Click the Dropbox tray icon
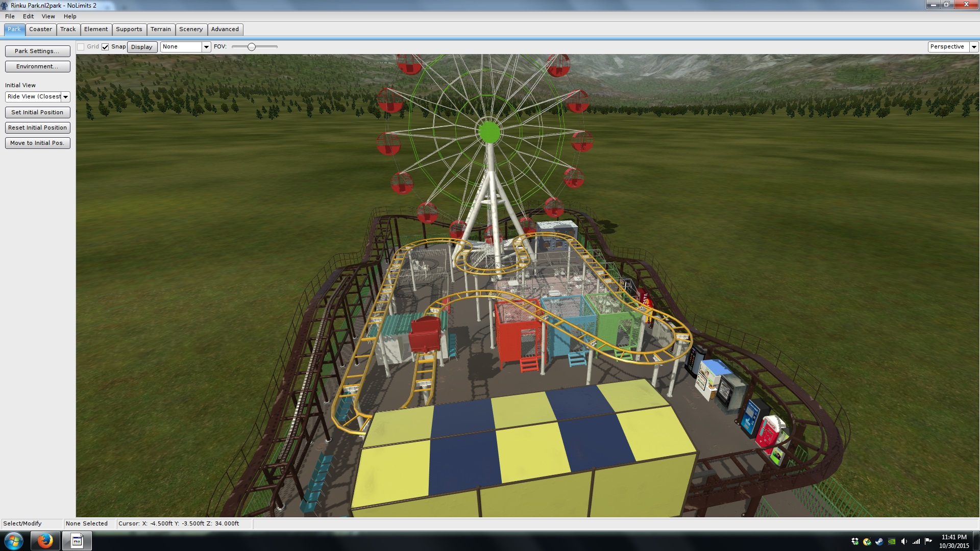 point(854,541)
